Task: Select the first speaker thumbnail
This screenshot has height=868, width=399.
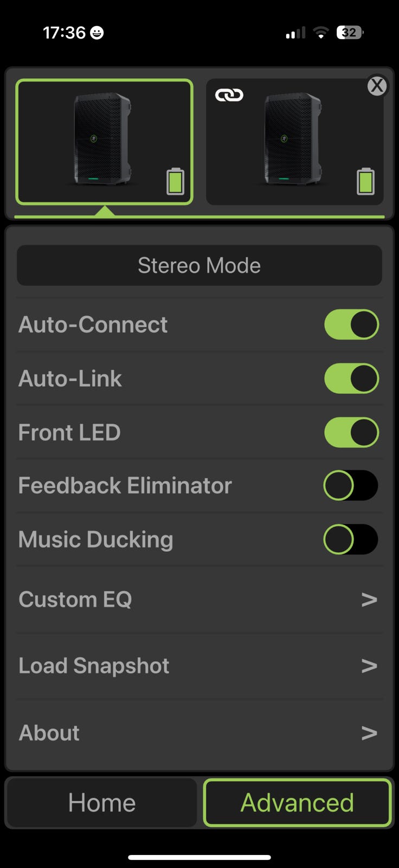Action: coord(104,142)
